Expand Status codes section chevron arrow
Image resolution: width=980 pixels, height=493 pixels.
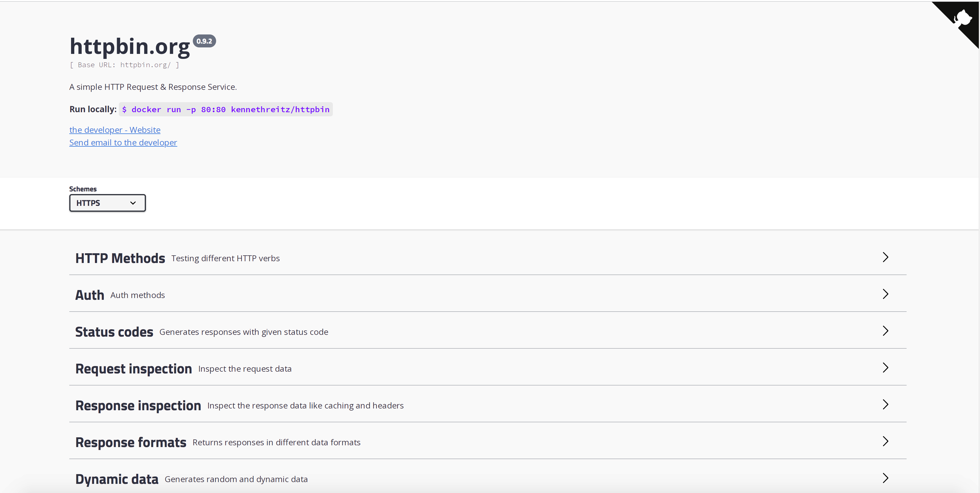tap(885, 331)
